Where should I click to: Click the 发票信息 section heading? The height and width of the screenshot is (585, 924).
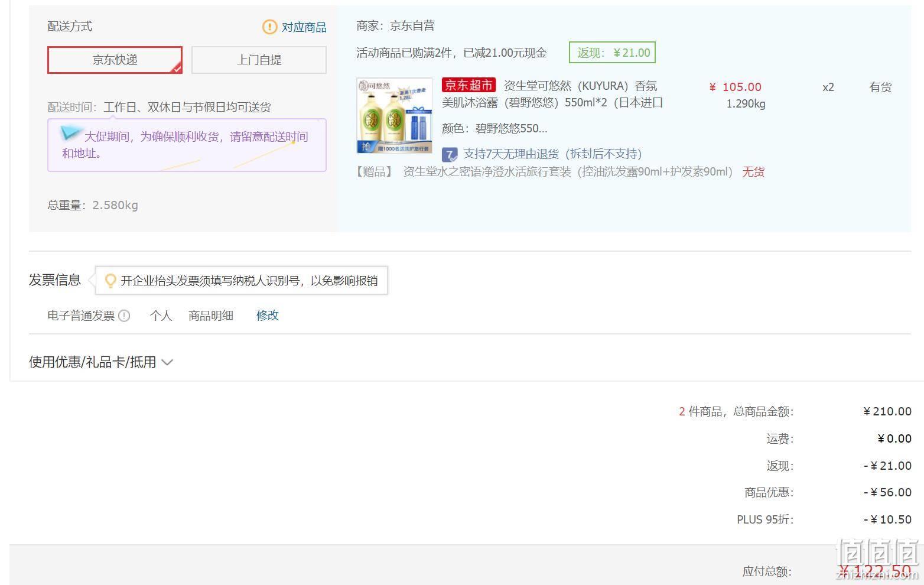tap(55, 280)
